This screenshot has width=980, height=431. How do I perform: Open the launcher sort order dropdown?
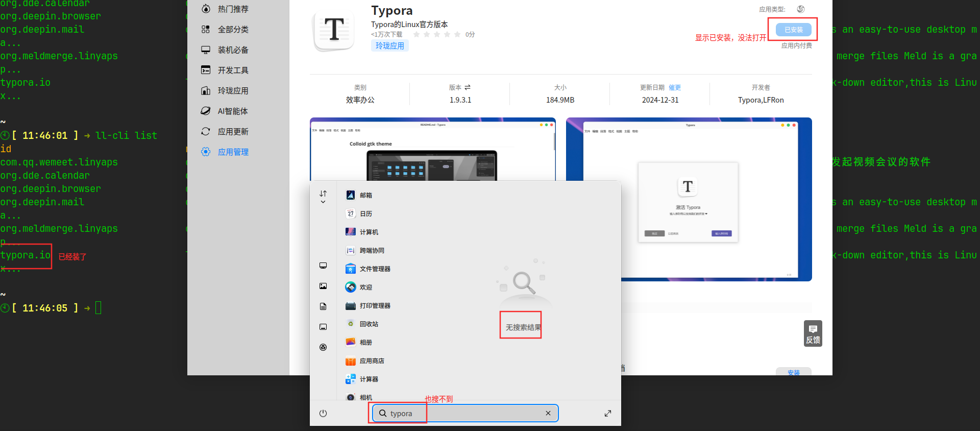323,197
